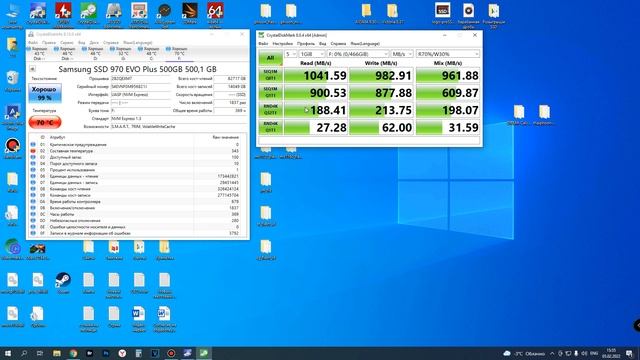Open Файл menu in CrystalDiskInfo
This screenshot has height=360, width=640.
pyautogui.click(x=33, y=42)
